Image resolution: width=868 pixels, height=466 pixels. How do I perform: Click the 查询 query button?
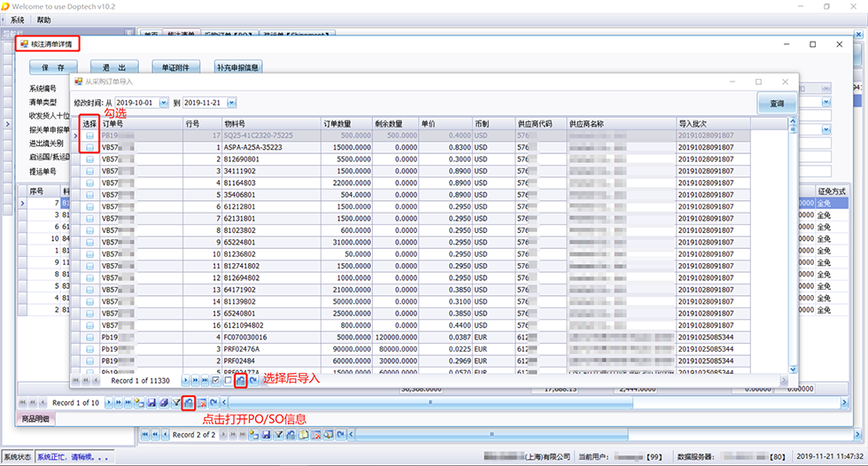[x=776, y=104]
